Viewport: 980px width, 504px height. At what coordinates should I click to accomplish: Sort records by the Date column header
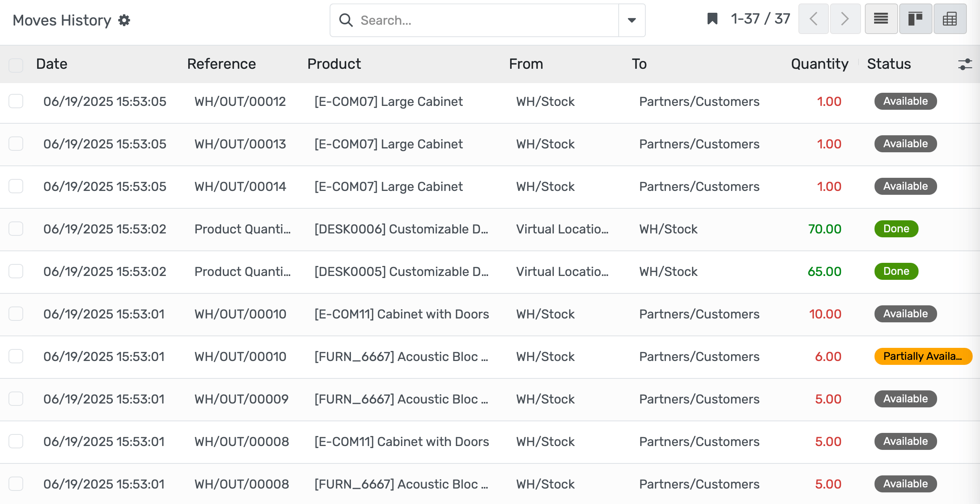51,64
